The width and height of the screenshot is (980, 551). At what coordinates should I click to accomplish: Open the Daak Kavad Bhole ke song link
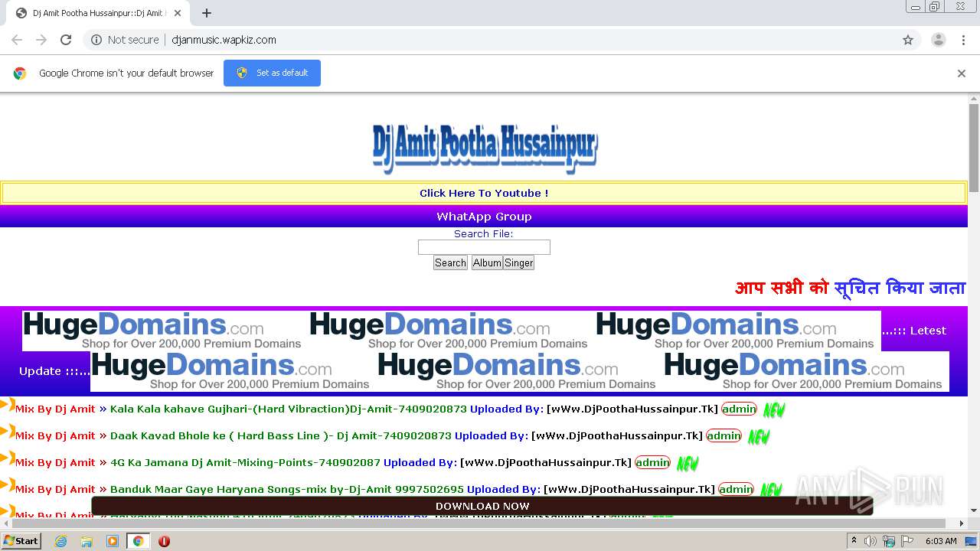[281, 436]
